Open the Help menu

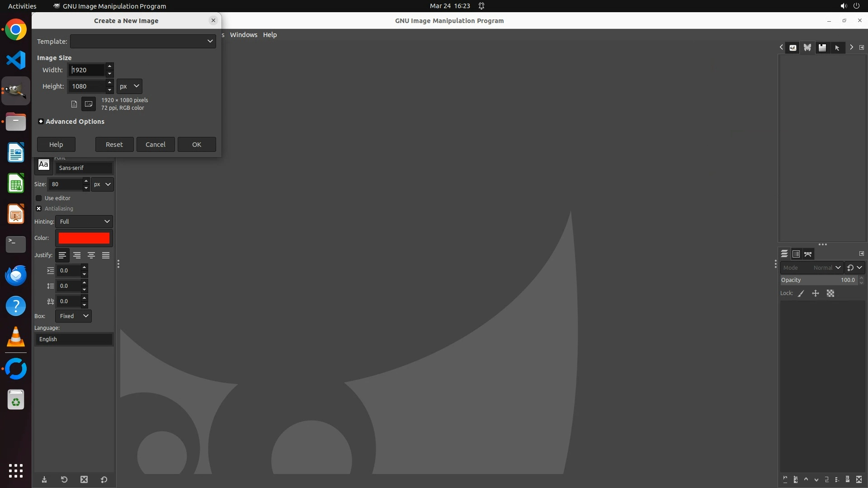pos(270,35)
